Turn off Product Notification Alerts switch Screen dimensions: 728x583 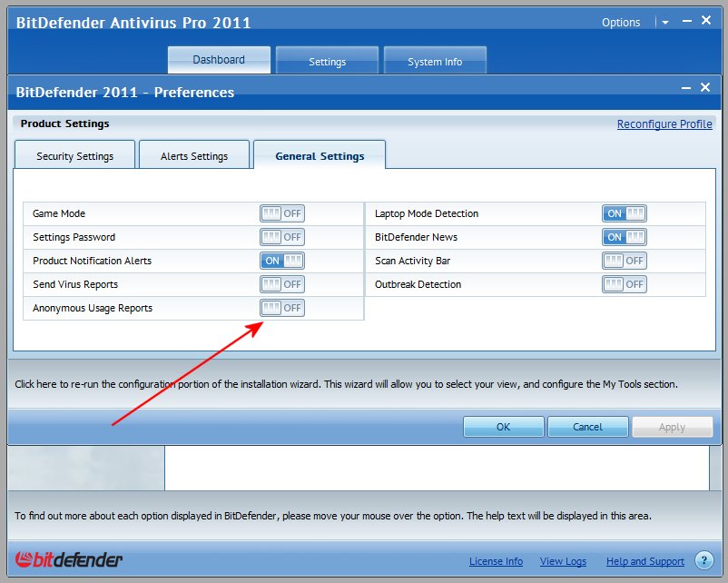click(282, 261)
